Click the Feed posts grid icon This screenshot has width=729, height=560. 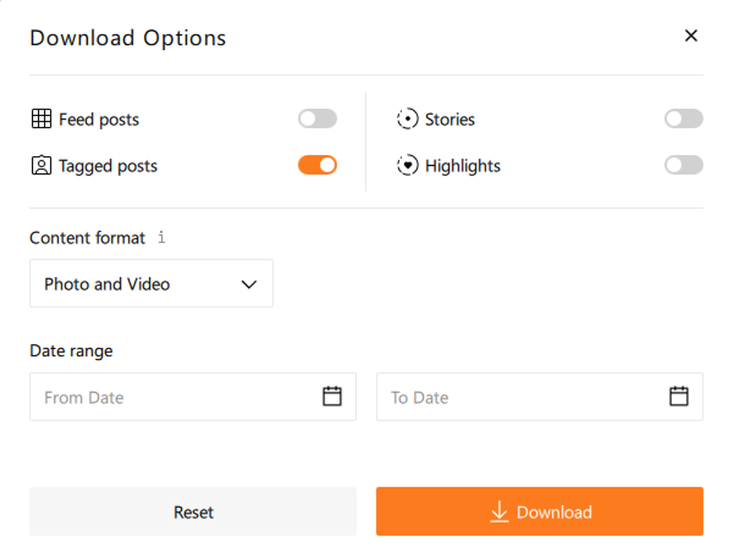coord(41,119)
